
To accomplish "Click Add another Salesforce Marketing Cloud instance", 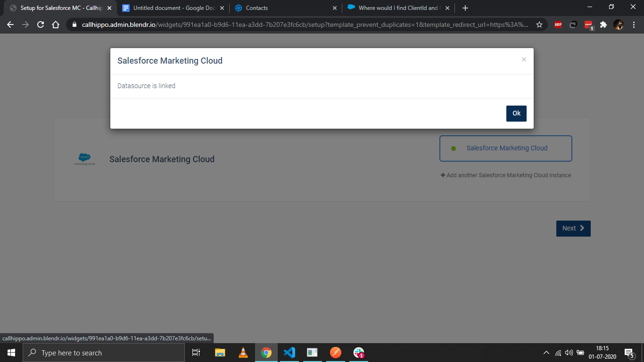I will [x=506, y=175].
